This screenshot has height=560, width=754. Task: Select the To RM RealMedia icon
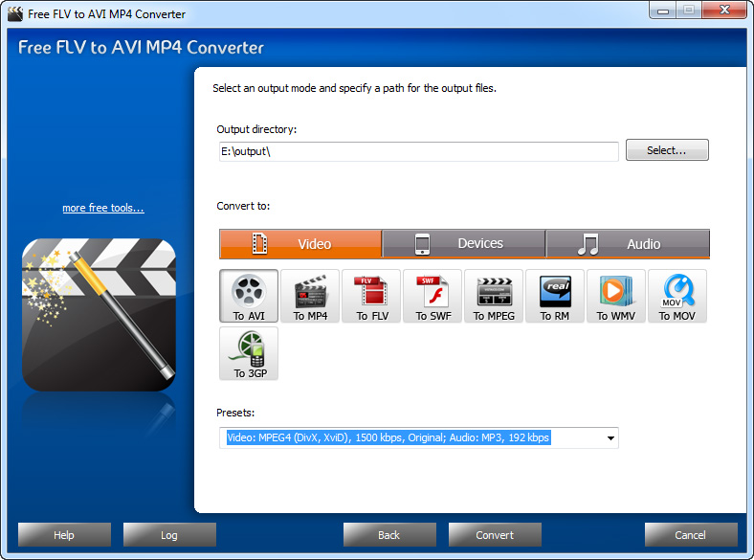555,296
